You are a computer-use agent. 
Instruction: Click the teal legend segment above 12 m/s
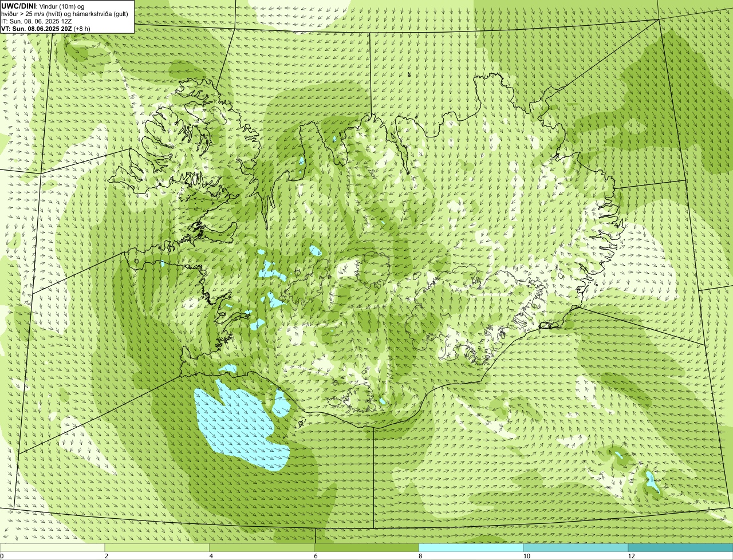[x=680, y=548]
